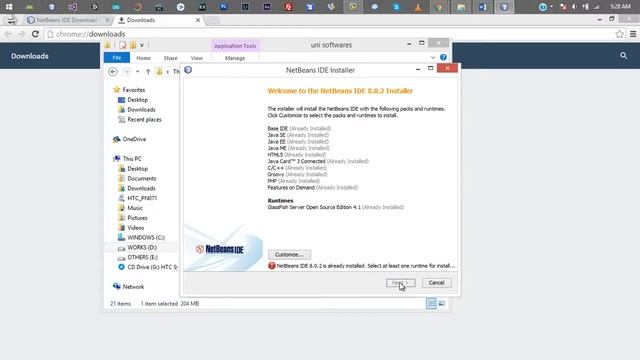The image size is (640, 360).
Task: Open Customize Quick Access Toolbar dropdown
Action: (142, 45)
